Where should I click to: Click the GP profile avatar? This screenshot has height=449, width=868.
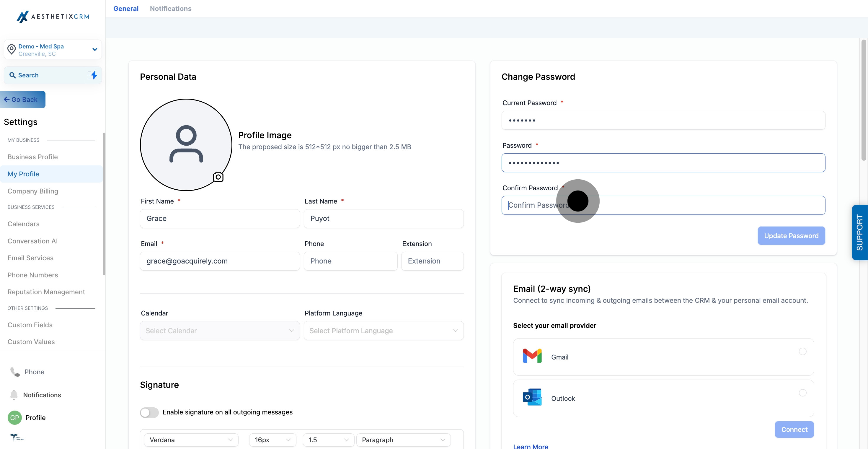point(14,417)
